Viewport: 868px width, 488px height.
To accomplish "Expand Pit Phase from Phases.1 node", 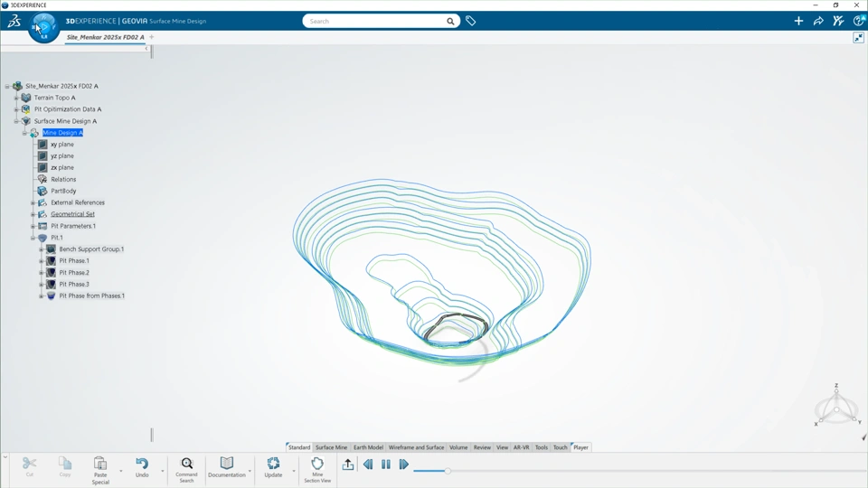I will pos(41,296).
